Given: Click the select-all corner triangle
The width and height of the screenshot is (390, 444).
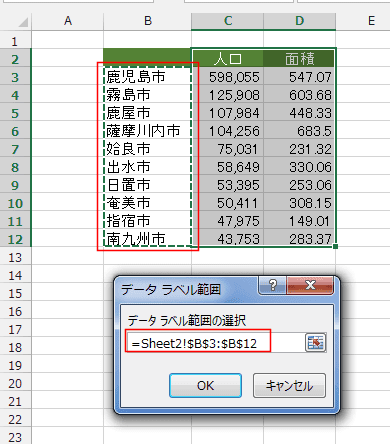Looking at the screenshot, I should coord(23,22).
